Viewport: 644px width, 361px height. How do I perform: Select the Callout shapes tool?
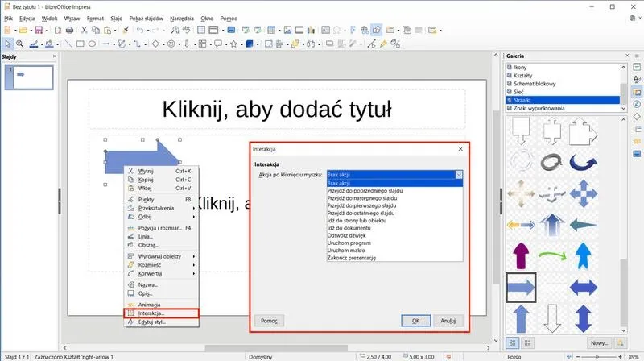[x=218, y=44]
